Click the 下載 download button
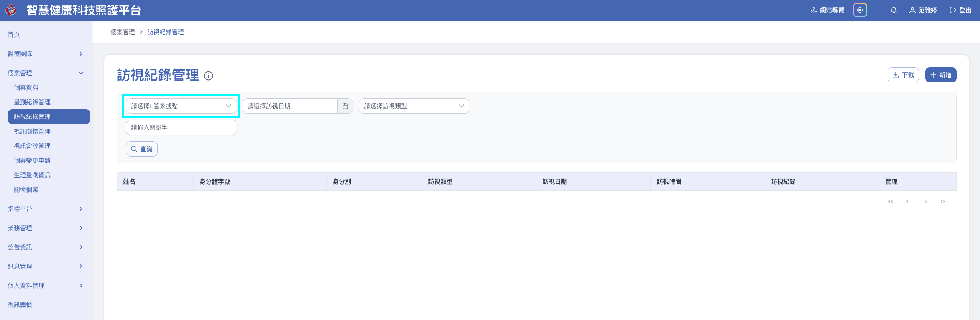The height and width of the screenshot is (320, 980). tap(903, 75)
